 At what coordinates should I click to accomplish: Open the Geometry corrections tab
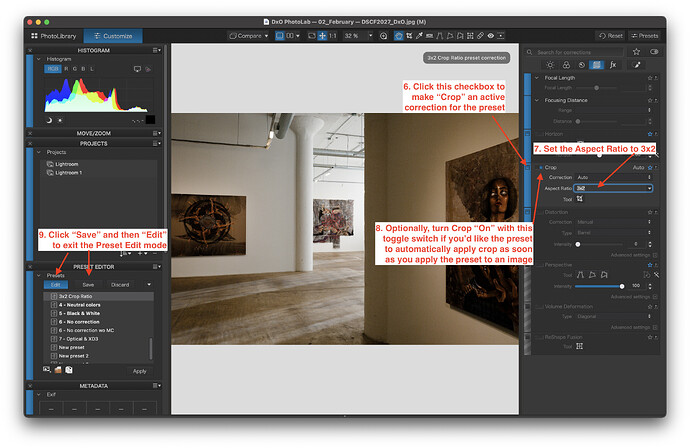597,65
